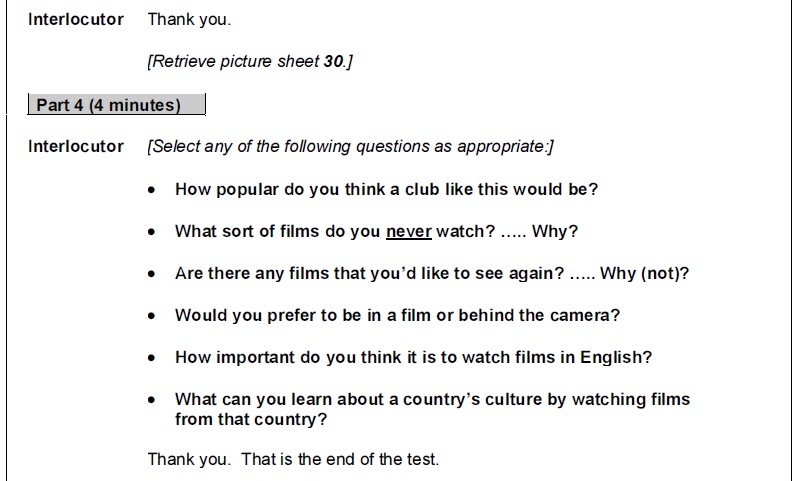Screen dimensions: 796x481
Task: Click the 'behind the camera' question
Action: 397,315
